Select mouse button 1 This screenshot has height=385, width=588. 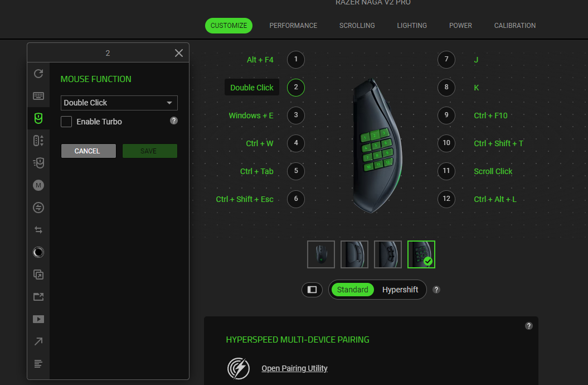(x=296, y=60)
